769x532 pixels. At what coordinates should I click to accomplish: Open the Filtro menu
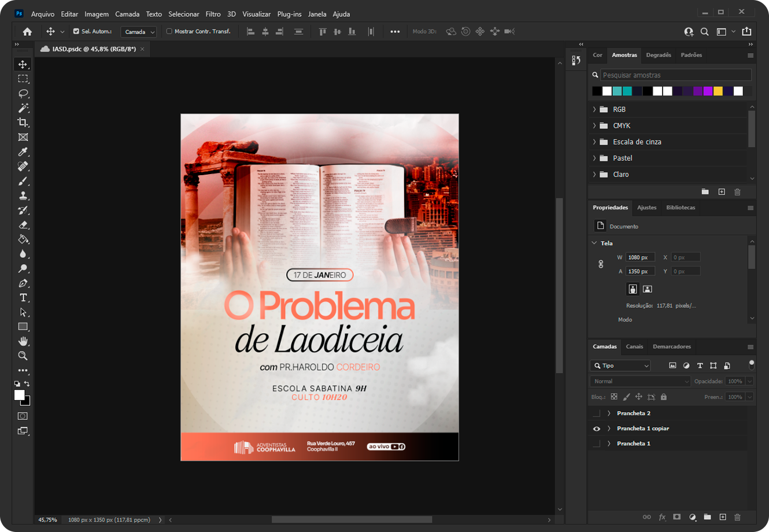213,14
